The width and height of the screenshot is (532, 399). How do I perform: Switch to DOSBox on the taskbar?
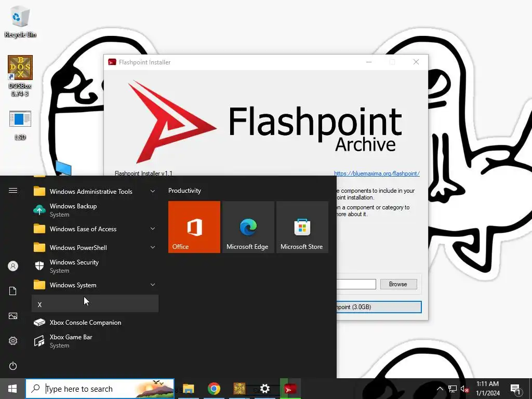239,389
